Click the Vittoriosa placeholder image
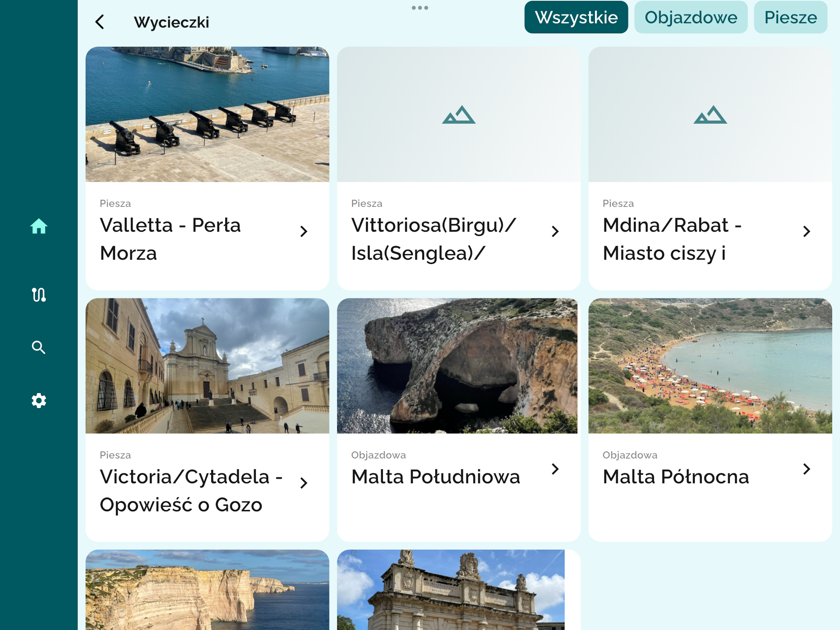This screenshot has width=840, height=630. tap(459, 114)
